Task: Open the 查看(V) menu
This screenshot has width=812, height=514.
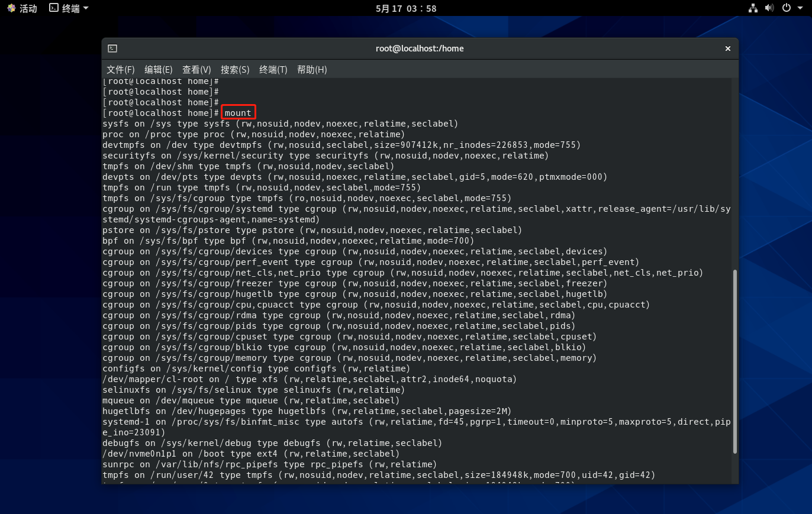Action: [196, 70]
